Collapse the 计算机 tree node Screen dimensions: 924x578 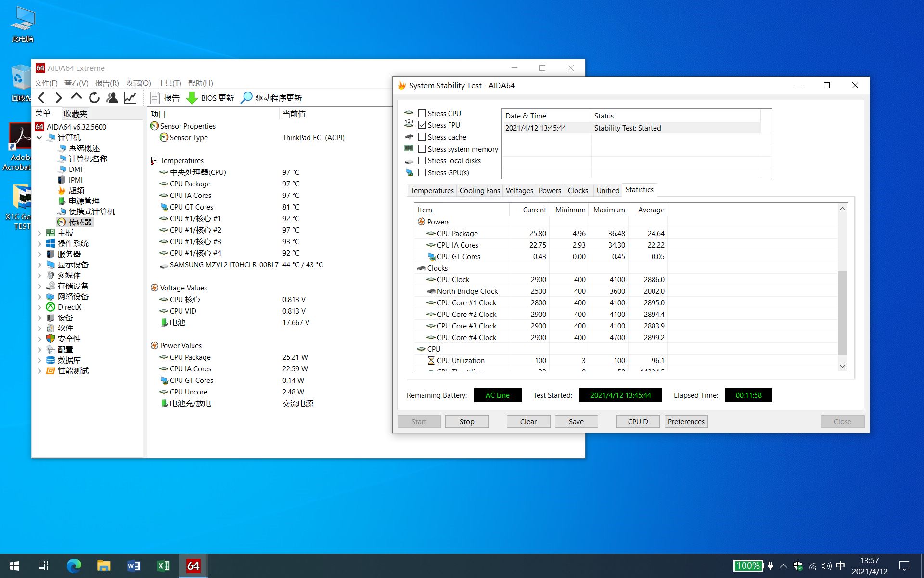(39, 138)
